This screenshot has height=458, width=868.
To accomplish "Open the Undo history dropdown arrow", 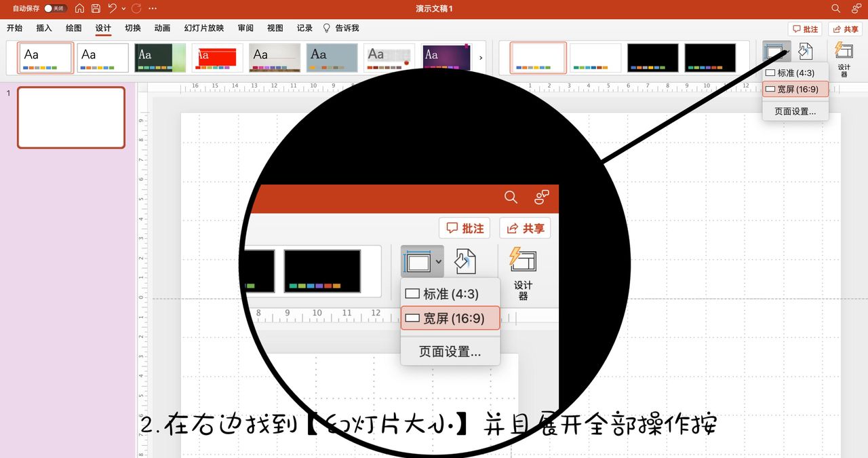I will [123, 9].
